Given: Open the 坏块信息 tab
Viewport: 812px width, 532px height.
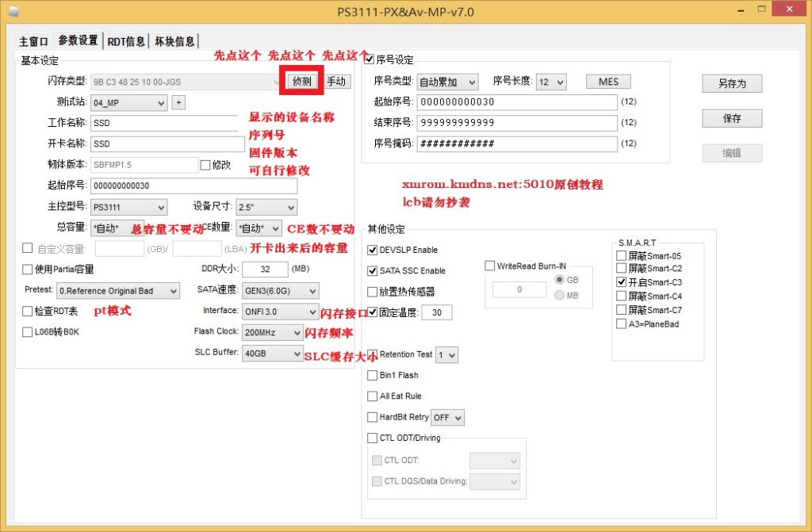Looking at the screenshot, I should (174, 40).
